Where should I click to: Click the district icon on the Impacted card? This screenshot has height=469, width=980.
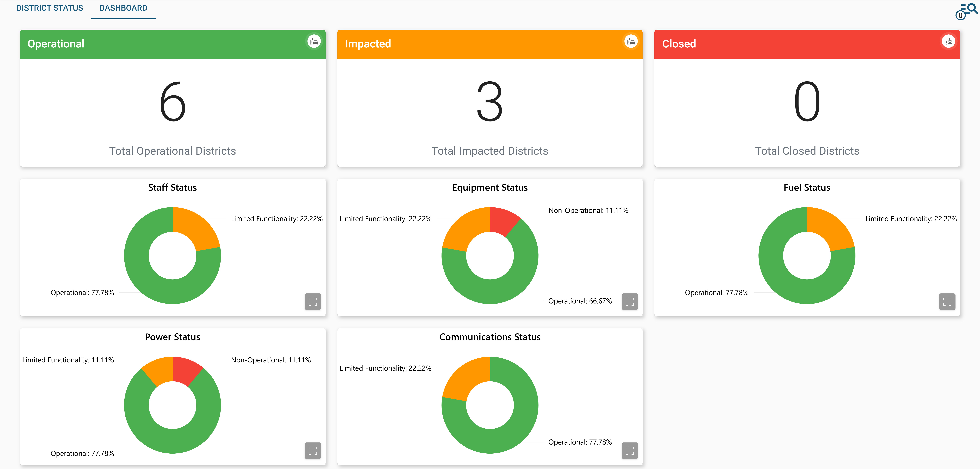pos(631,41)
